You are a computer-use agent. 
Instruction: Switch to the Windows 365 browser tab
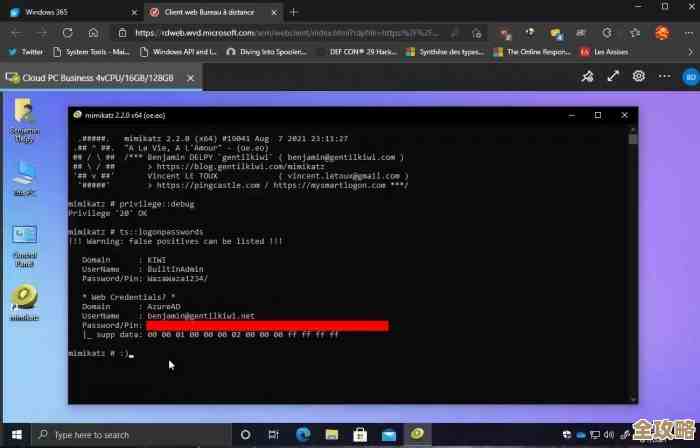click(62, 12)
